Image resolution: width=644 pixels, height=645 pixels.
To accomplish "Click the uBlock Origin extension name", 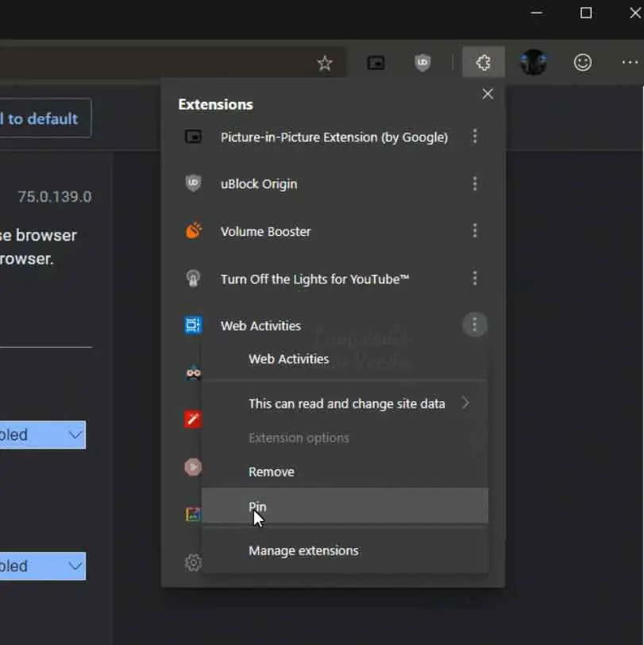I will [259, 183].
